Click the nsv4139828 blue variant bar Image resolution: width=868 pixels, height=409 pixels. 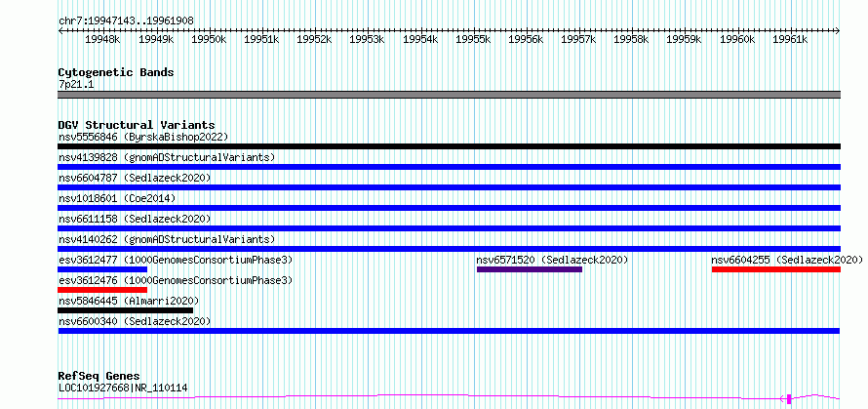pyautogui.click(x=449, y=167)
